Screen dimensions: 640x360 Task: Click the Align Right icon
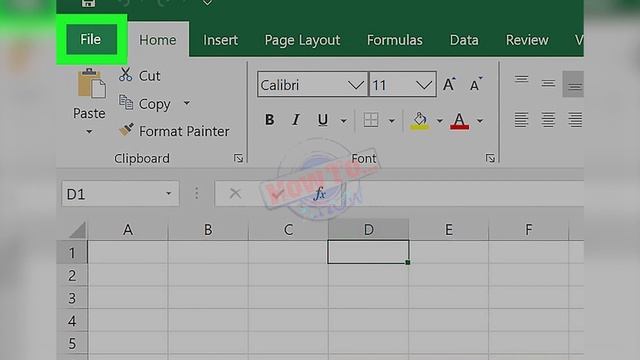[x=575, y=120]
